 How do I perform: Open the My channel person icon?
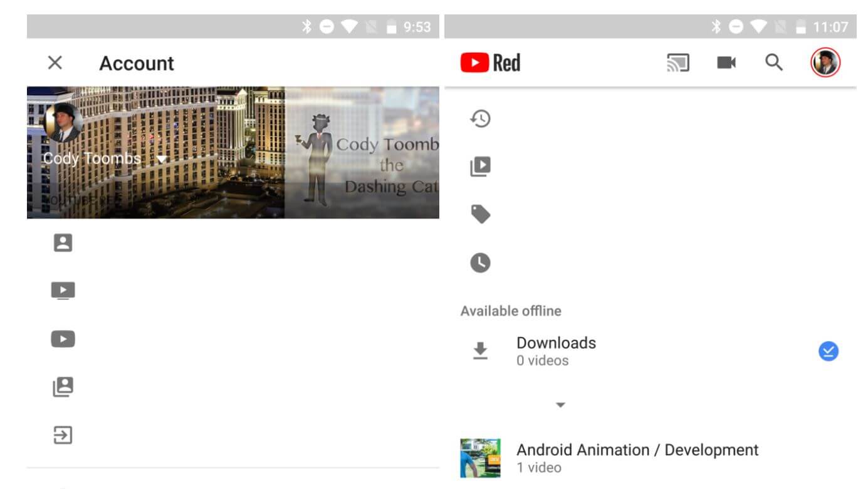63,243
